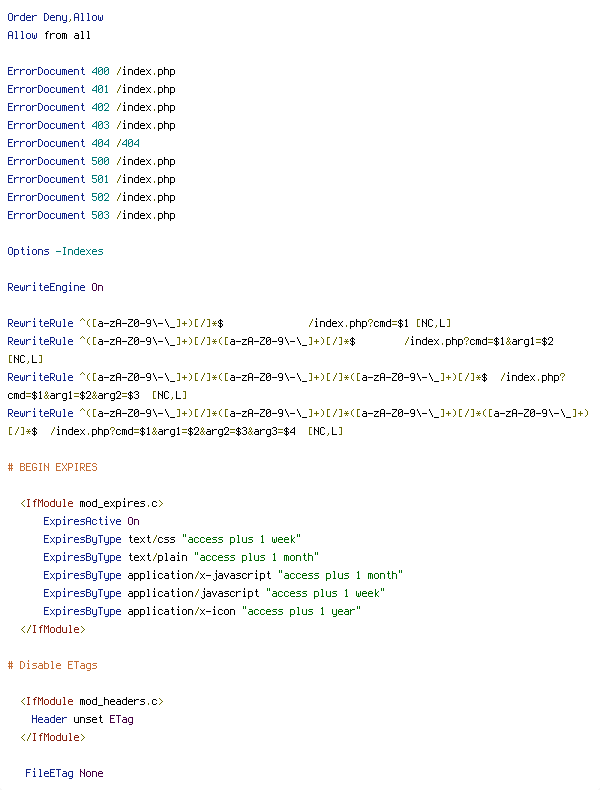Click the ExpiresByType text/plain line

point(181,558)
